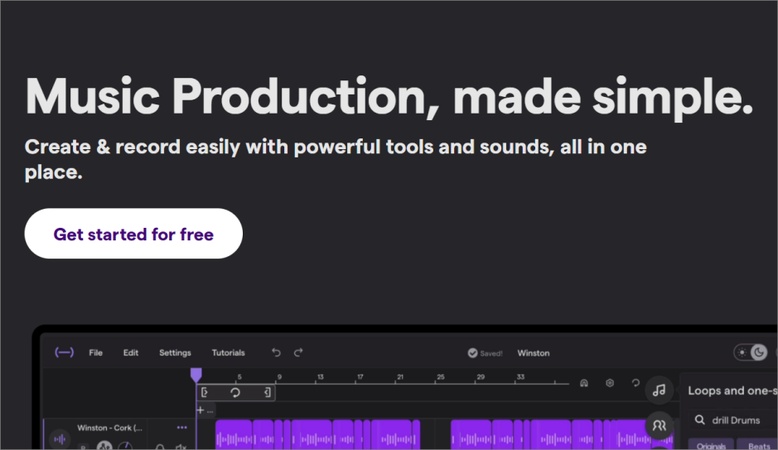Click Get started for free button

click(133, 234)
